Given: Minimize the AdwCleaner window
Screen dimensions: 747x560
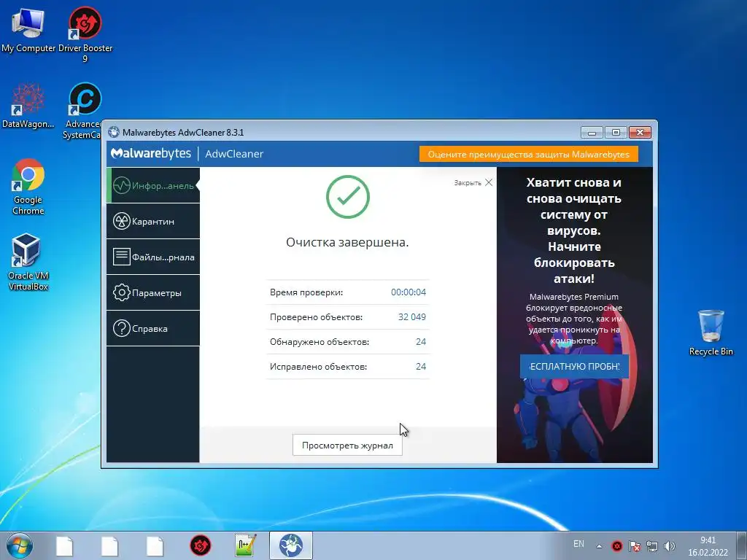Looking at the screenshot, I should (x=592, y=133).
